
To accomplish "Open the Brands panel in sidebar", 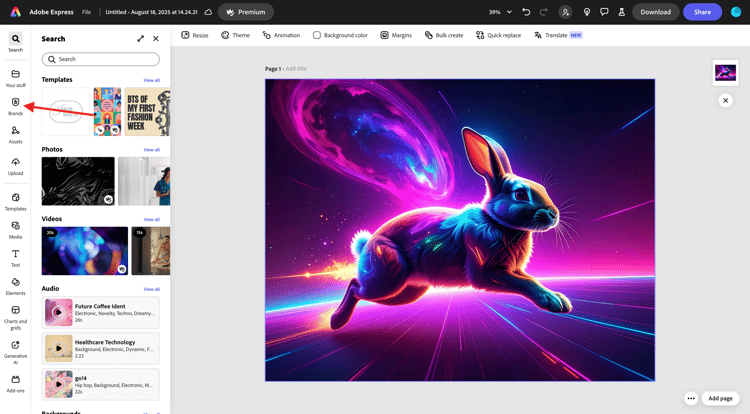I will click(15, 105).
